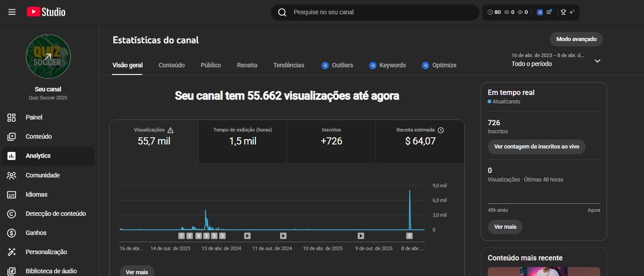The width and height of the screenshot is (644, 276).
Task: Click the clock icon beside Receita estimada
Action: (x=441, y=130)
